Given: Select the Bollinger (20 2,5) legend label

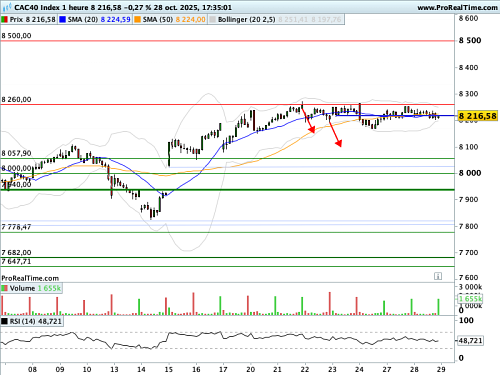Looking at the screenshot, I should click(x=247, y=20).
